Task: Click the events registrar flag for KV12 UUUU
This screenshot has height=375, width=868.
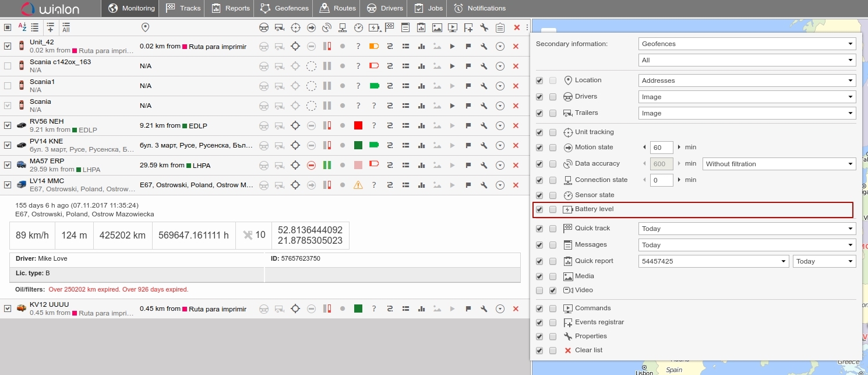Action: tap(468, 309)
